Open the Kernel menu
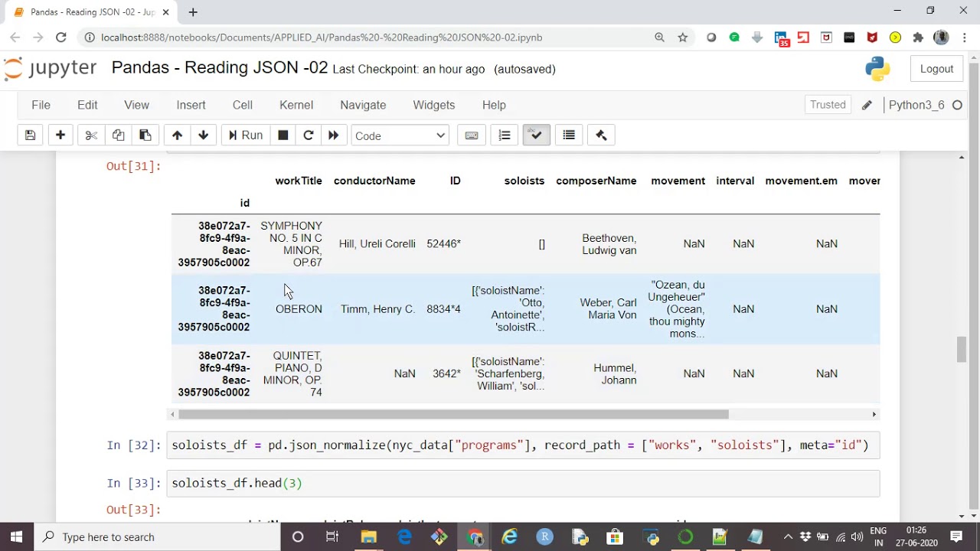The height and width of the screenshot is (551, 980). (296, 105)
